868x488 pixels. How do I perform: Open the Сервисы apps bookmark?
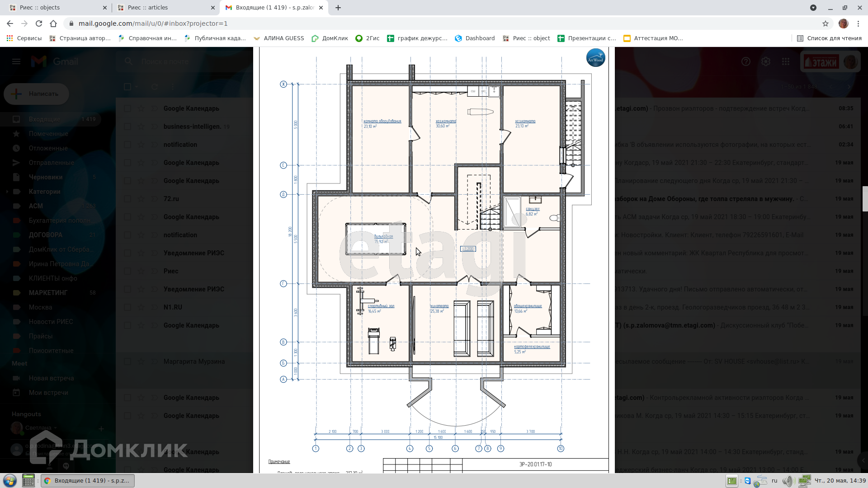[24, 38]
